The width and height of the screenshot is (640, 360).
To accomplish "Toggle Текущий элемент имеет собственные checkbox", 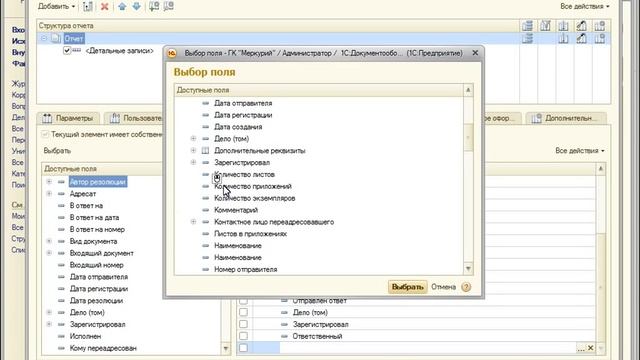I will tap(45, 134).
